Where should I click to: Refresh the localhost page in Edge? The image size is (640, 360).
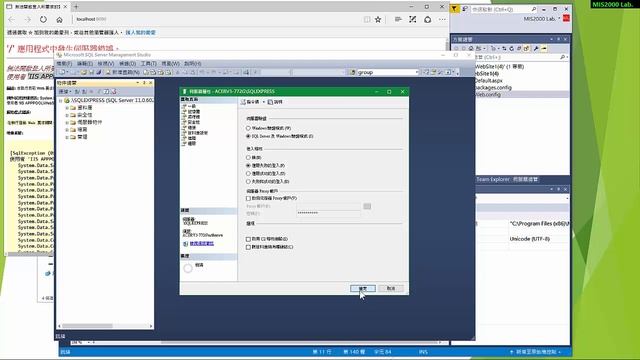(43, 19)
